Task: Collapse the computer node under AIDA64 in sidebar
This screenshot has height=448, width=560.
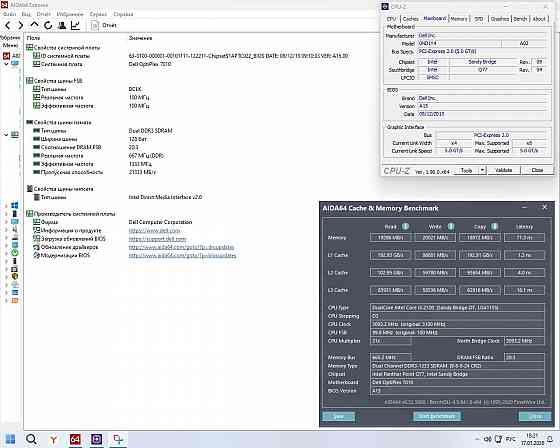Action: [x=6, y=64]
